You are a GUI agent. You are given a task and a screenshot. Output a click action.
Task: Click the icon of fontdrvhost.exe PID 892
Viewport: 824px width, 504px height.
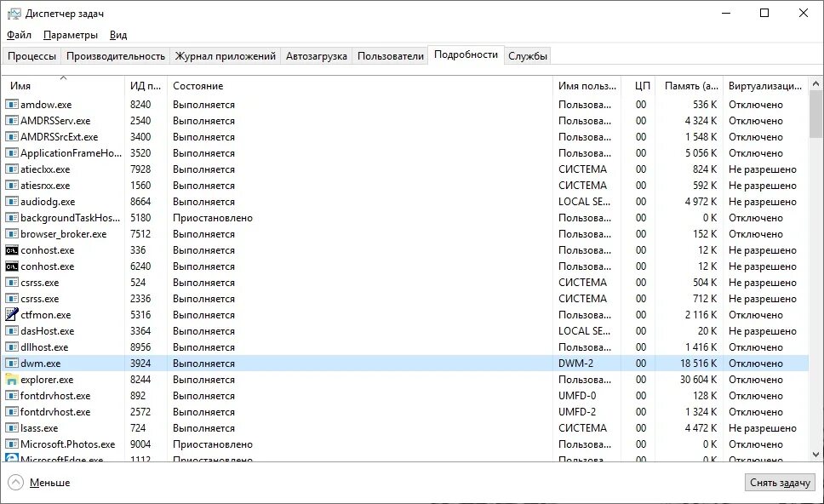coord(12,396)
